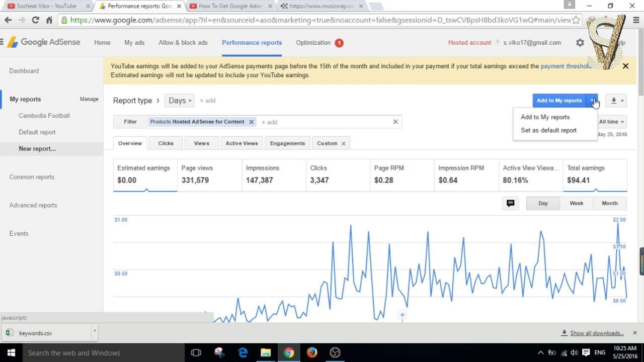Open Chrome home page icon
Image resolution: width=644 pixels, height=362 pixels.
[49, 20]
